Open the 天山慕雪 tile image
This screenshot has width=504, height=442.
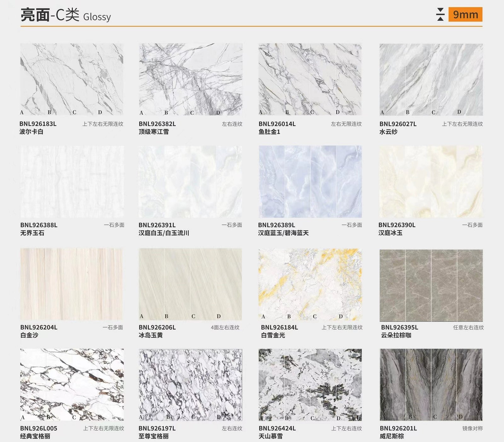pyautogui.click(x=310, y=384)
